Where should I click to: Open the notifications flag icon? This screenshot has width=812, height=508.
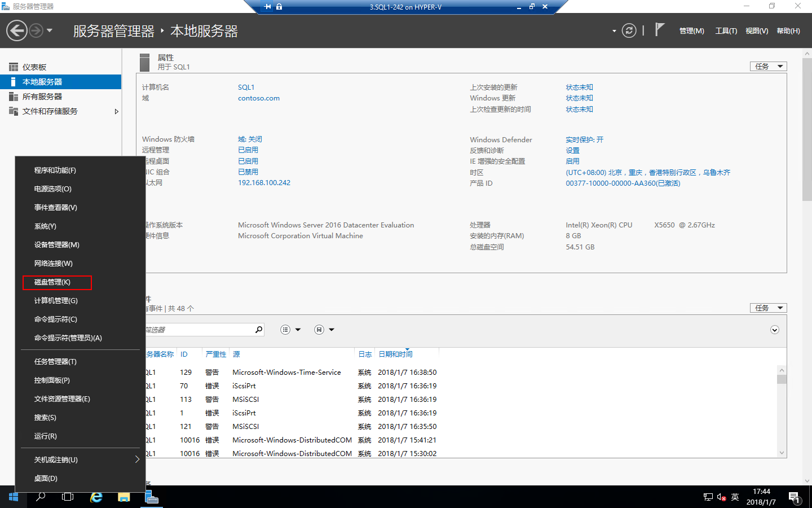coord(659,30)
